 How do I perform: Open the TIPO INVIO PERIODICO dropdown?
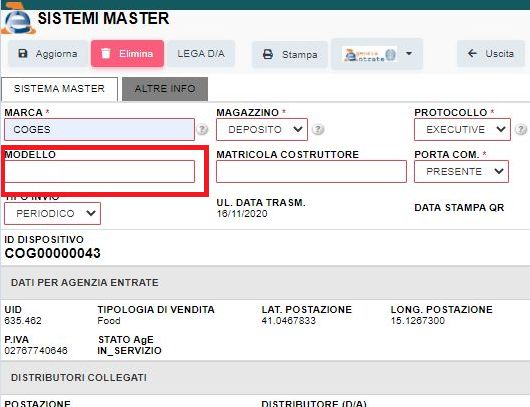pyautogui.click(x=52, y=213)
